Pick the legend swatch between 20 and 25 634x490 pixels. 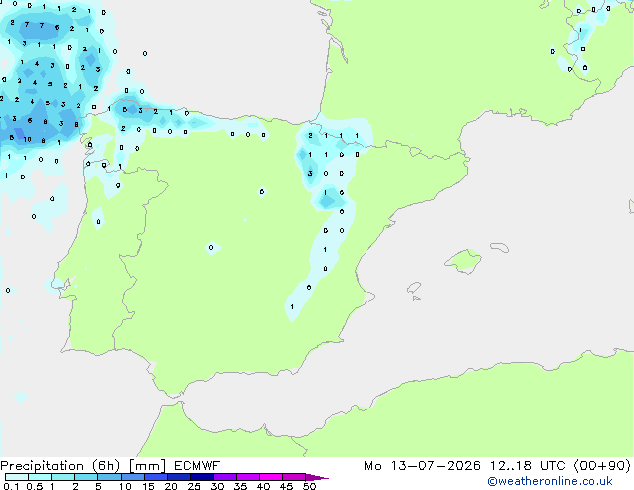[178, 477]
